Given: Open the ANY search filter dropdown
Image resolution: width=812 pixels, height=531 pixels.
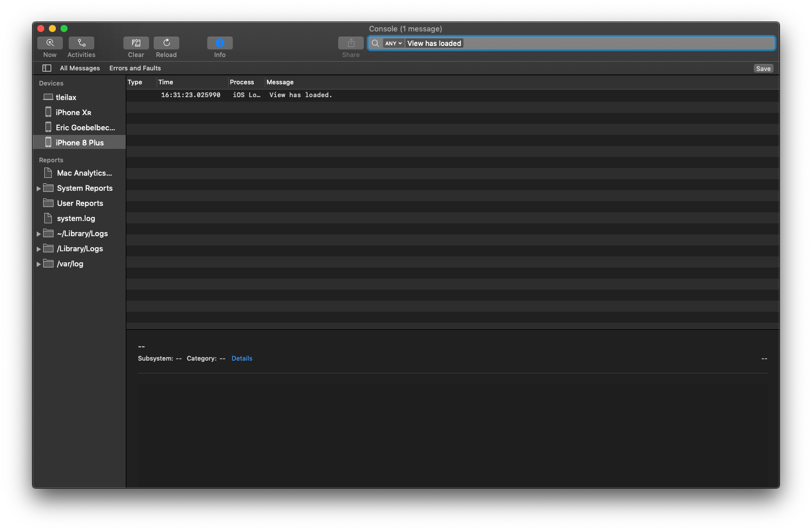Looking at the screenshot, I should tap(394, 44).
